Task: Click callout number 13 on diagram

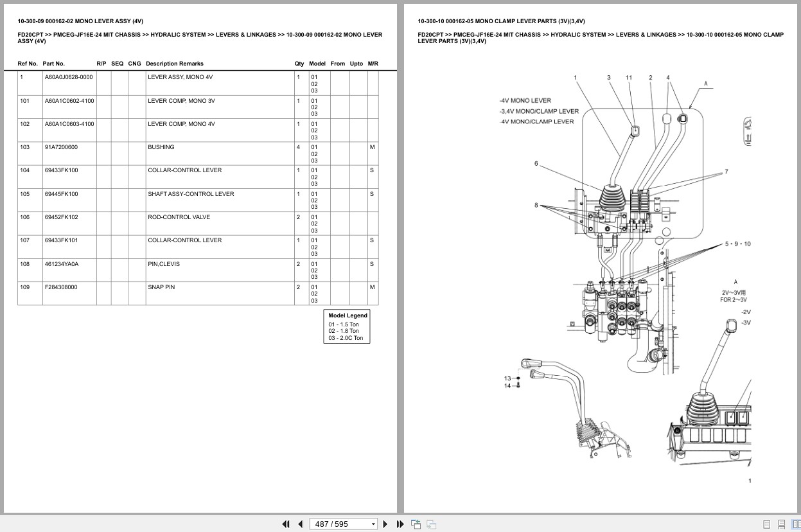Action: point(507,378)
